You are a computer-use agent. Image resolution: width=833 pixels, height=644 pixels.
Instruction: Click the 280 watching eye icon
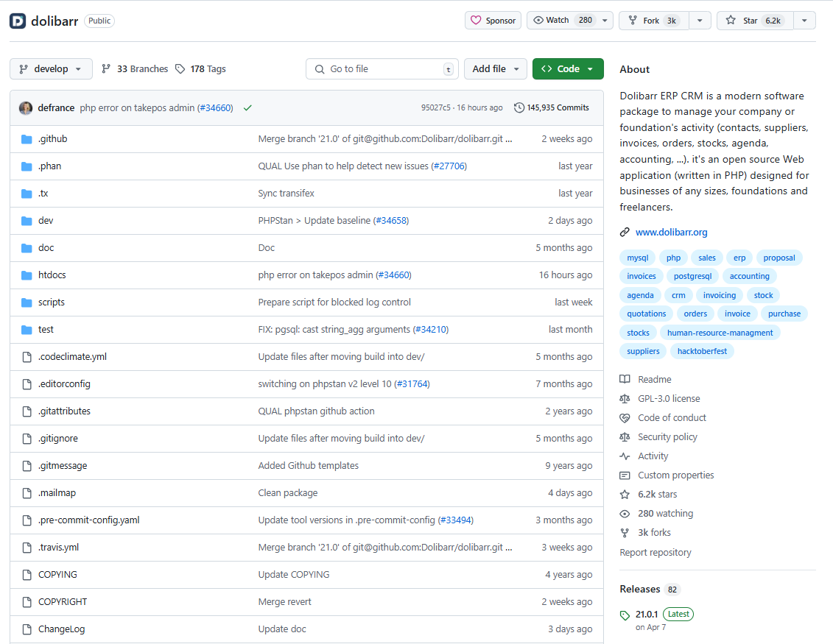tap(625, 514)
